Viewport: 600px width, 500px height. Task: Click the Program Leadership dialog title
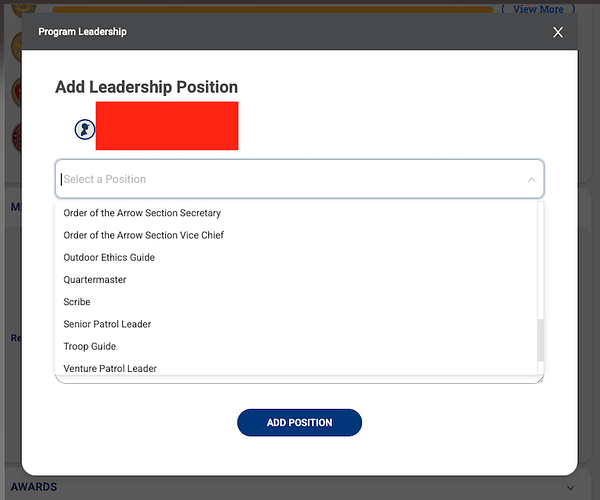point(82,32)
